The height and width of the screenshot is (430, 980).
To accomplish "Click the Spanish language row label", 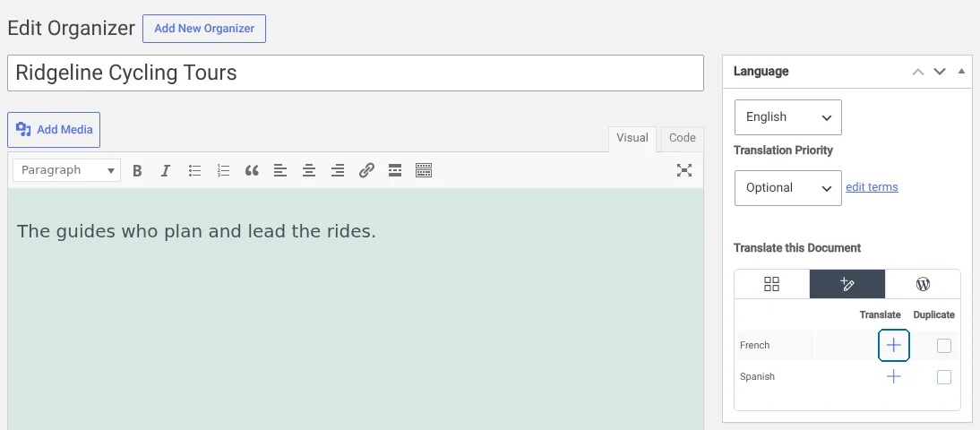I will click(x=758, y=376).
